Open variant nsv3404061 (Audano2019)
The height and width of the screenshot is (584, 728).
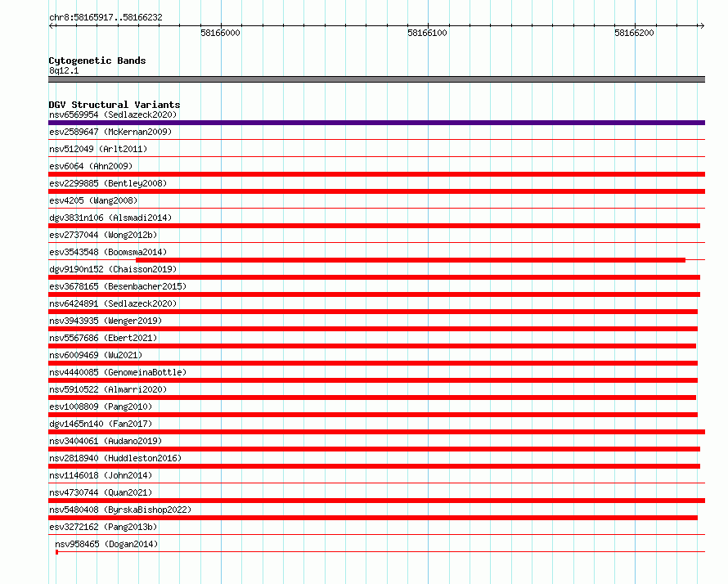(x=106, y=441)
